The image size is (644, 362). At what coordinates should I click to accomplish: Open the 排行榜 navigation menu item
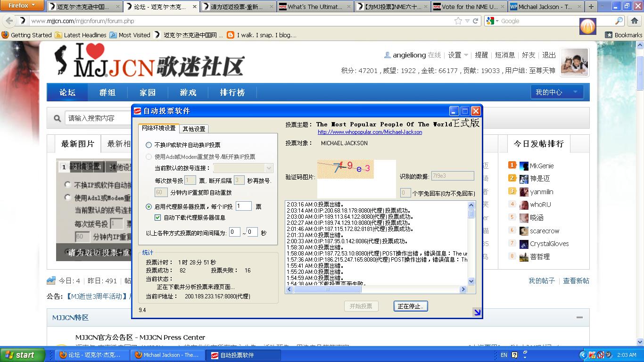[232, 92]
